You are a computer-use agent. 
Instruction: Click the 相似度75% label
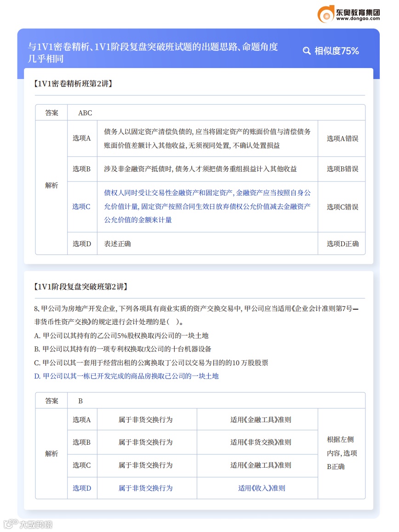(336, 51)
